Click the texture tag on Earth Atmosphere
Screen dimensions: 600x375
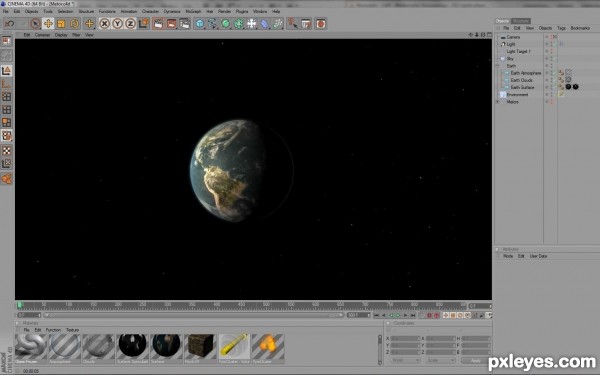tap(568, 73)
